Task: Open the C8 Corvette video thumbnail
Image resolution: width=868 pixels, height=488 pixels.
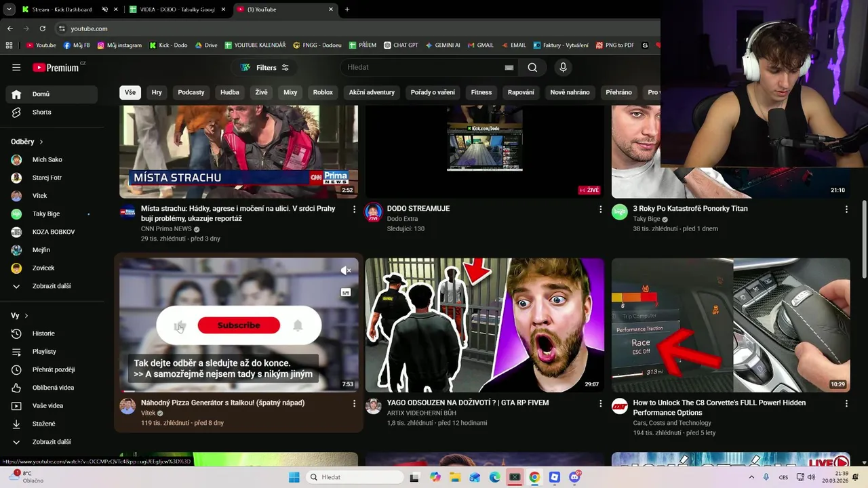Action: coord(731,325)
